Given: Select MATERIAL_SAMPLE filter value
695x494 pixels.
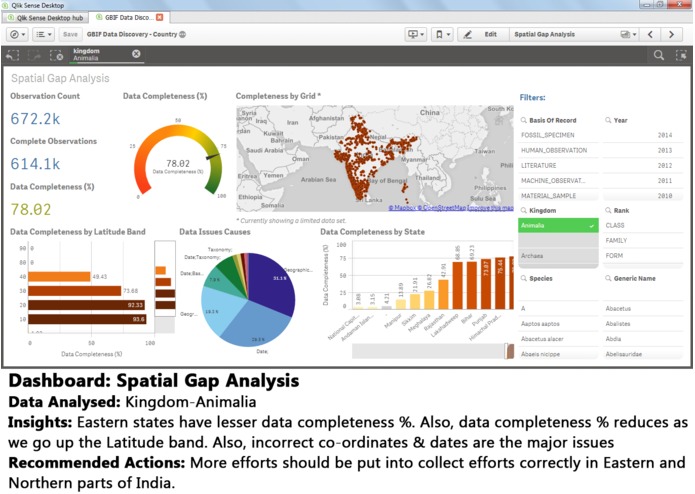Looking at the screenshot, I should point(558,195).
